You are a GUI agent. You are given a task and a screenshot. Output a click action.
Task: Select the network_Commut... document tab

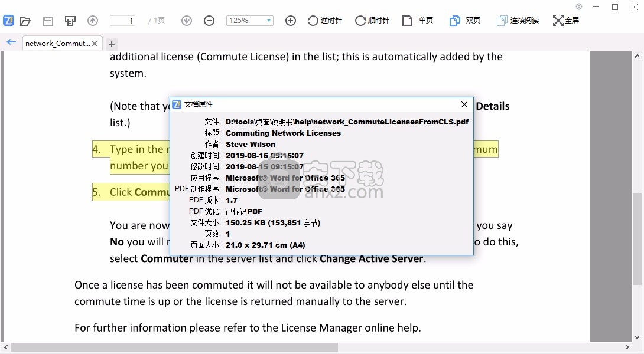(x=57, y=44)
